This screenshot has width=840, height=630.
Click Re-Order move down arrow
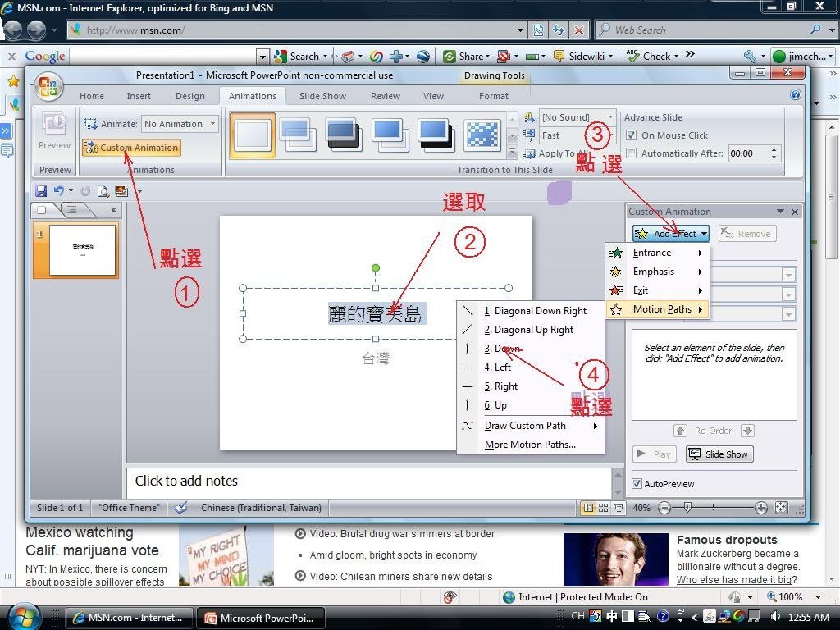tap(747, 431)
